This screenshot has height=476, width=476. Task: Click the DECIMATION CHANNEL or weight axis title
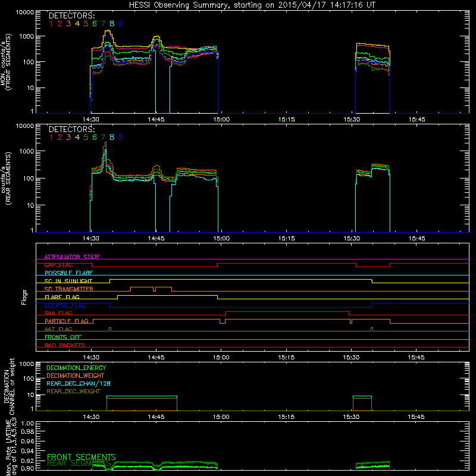click(9, 386)
